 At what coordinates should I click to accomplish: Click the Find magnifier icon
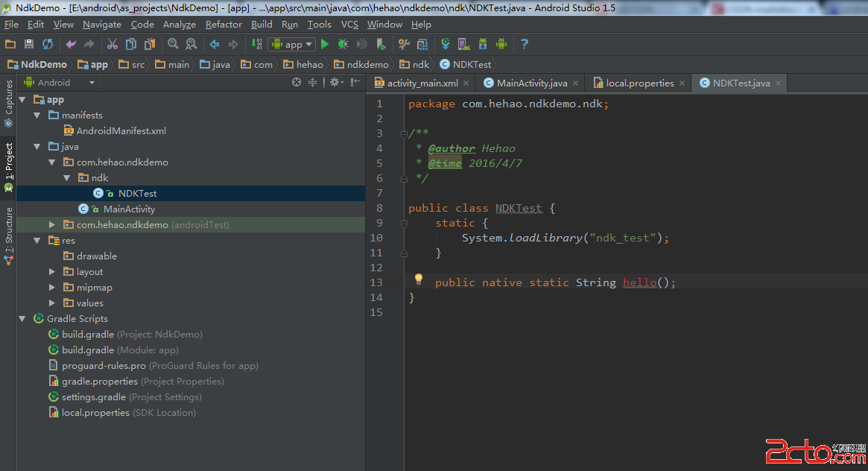point(173,45)
